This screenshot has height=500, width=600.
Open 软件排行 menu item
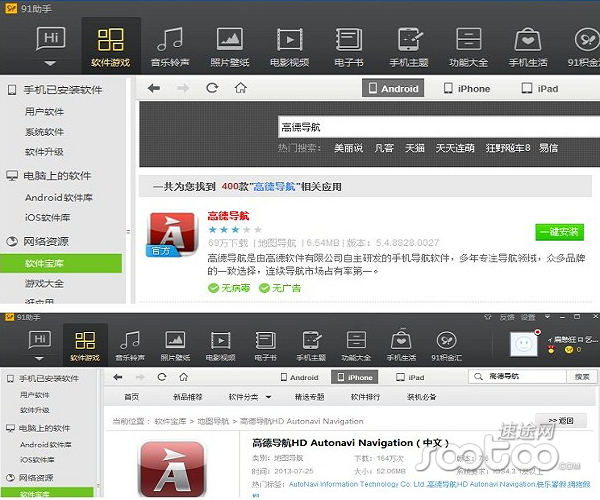(365, 397)
